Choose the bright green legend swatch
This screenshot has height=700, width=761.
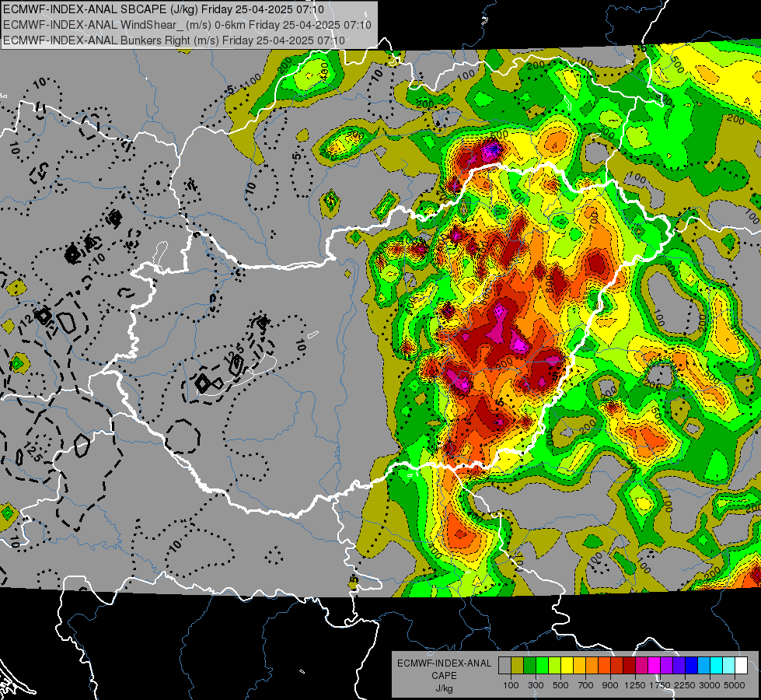click(542, 665)
